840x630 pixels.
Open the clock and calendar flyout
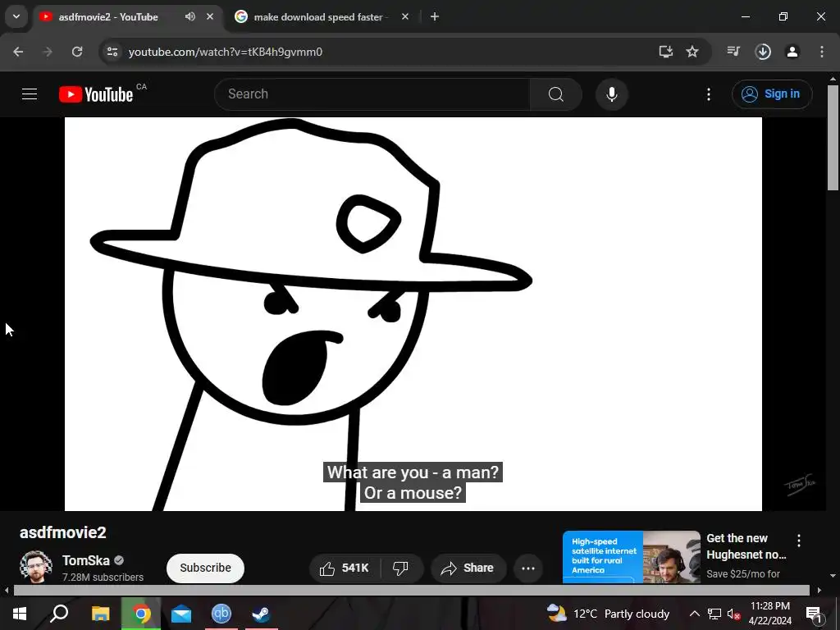[769, 614]
